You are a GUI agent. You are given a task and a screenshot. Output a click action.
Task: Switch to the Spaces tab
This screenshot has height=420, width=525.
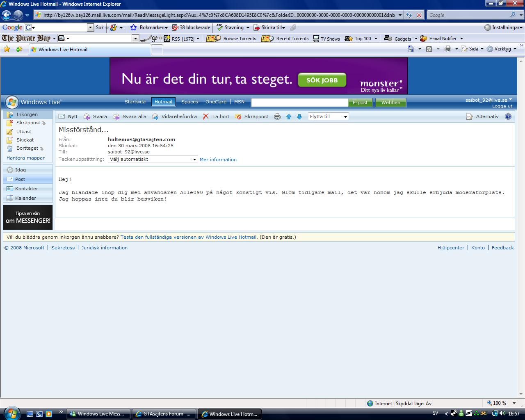(189, 102)
